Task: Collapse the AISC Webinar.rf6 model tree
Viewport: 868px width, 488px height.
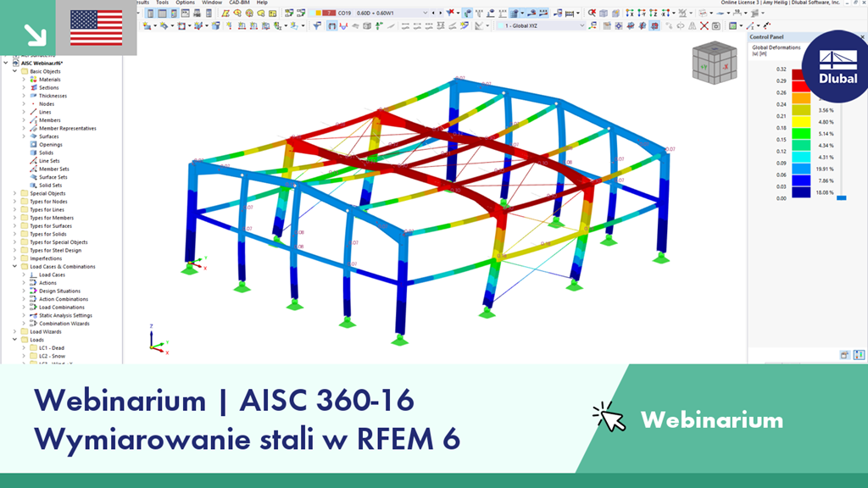Action: tap(6, 63)
